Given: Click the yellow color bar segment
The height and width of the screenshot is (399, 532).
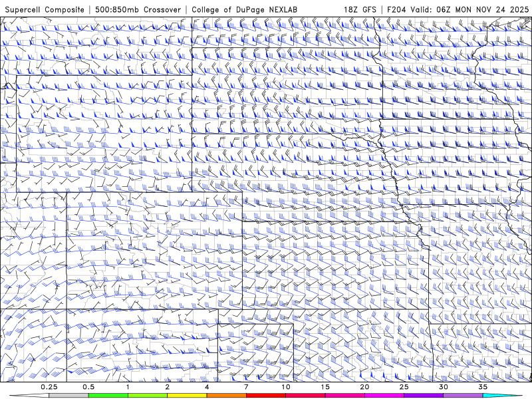Looking at the screenshot, I should click(187, 395).
